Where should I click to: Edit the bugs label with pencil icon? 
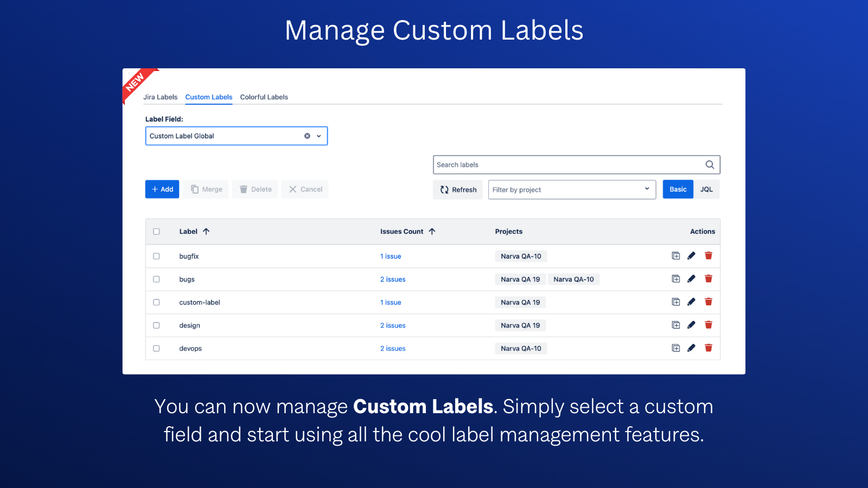pos(691,279)
